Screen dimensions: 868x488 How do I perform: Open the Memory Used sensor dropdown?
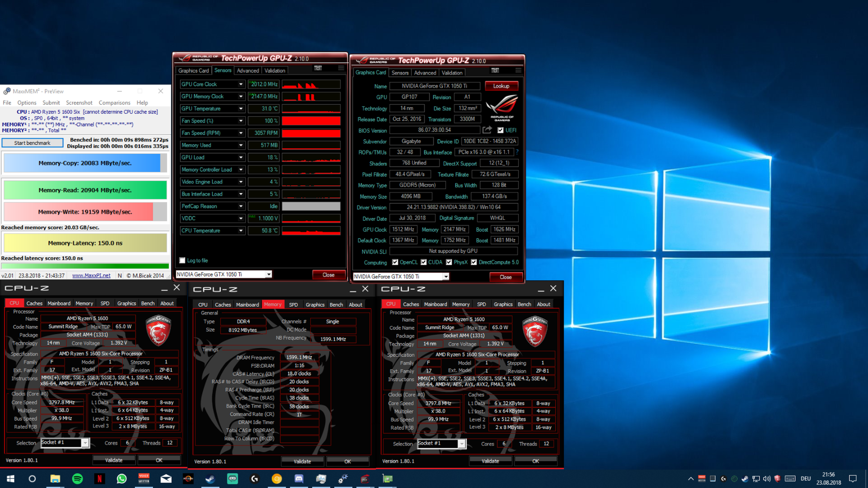click(x=241, y=145)
